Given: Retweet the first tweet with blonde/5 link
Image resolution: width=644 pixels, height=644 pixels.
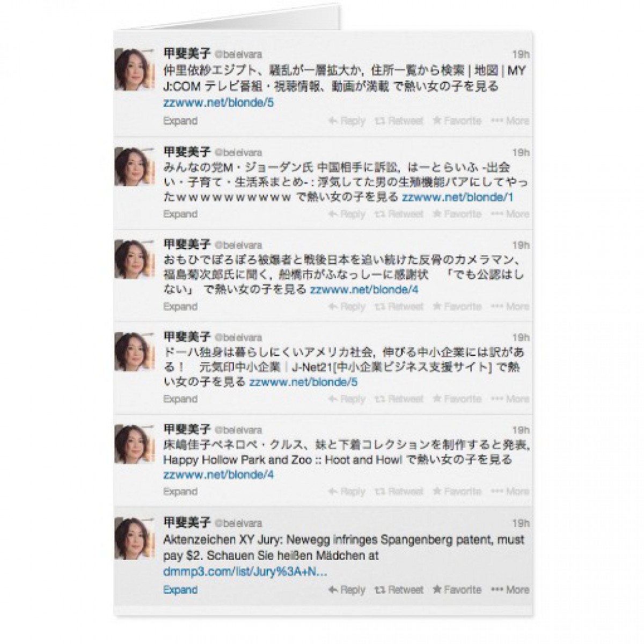Looking at the screenshot, I should (x=399, y=121).
